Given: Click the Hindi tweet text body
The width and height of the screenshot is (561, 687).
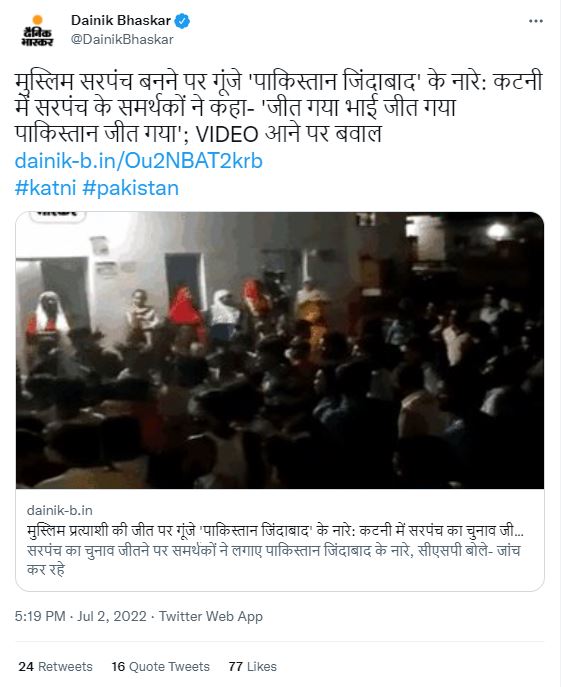Looking at the screenshot, I should click(279, 107).
